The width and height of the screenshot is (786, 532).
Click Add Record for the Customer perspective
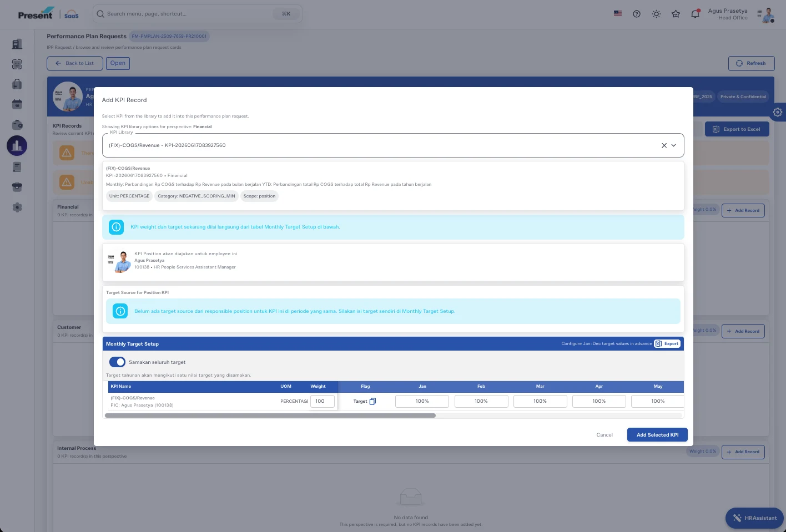tap(743, 331)
